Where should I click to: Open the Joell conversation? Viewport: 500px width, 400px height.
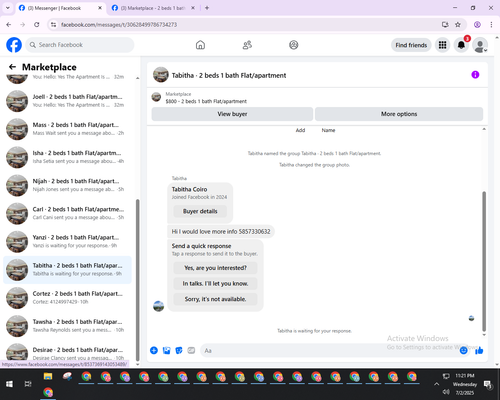pyautogui.click(x=67, y=101)
